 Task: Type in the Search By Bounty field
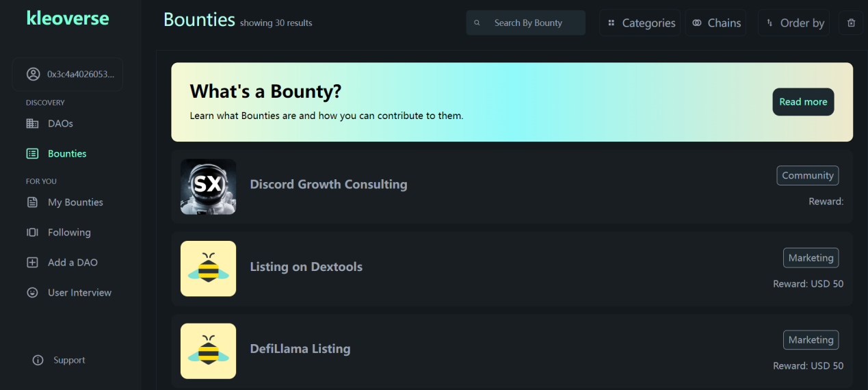pos(534,23)
